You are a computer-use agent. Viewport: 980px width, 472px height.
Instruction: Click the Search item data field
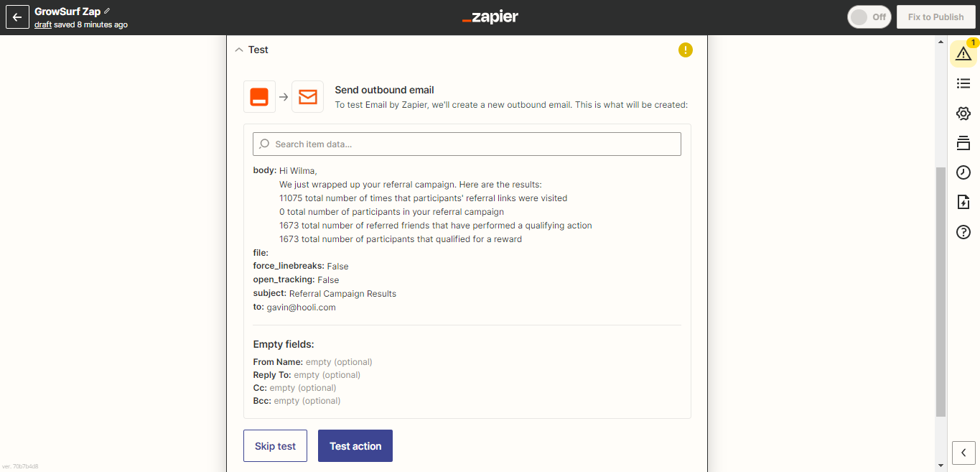pos(467,144)
